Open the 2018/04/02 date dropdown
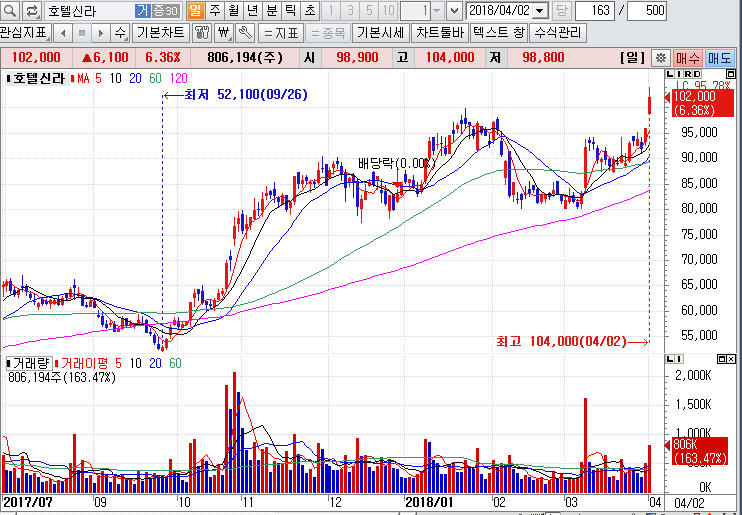Viewport: 742px width, 515px height. [540, 11]
